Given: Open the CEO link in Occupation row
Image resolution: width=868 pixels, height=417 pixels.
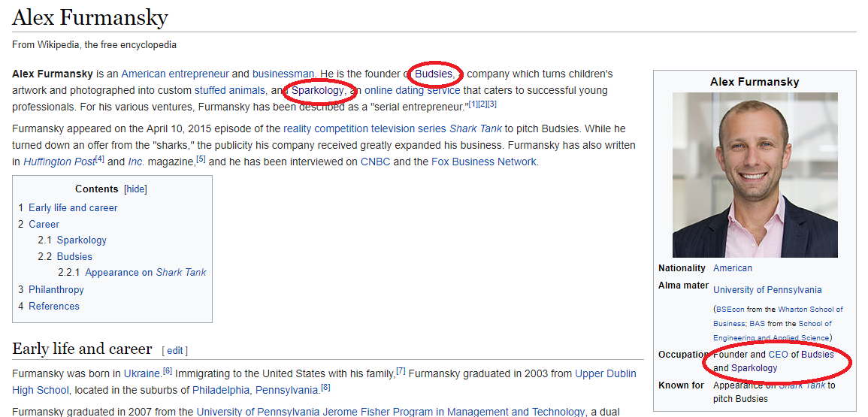Looking at the screenshot, I should (778, 355).
